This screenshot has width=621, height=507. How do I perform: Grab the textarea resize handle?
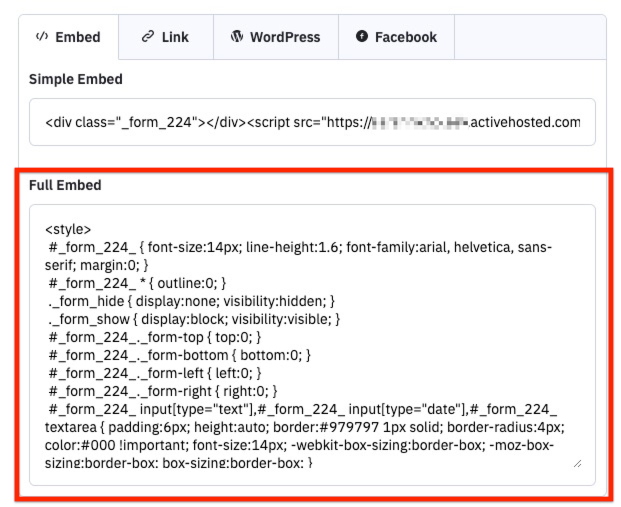tap(576, 462)
